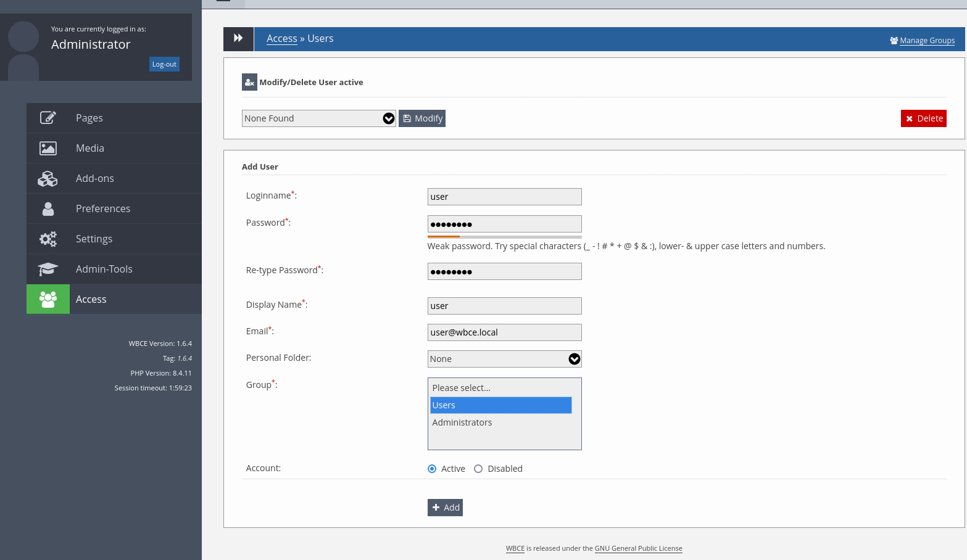Focus the Email input field
The height and width of the screenshot is (560, 967).
(505, 332)
